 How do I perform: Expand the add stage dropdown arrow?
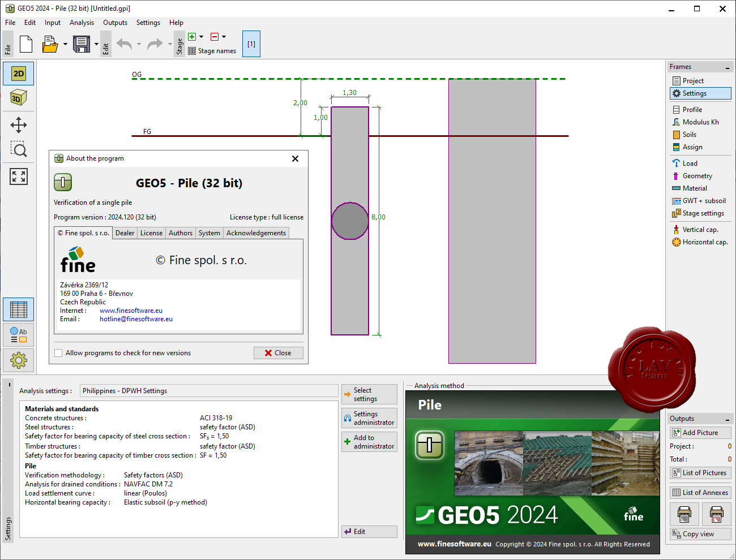click(x=202, y=37)
